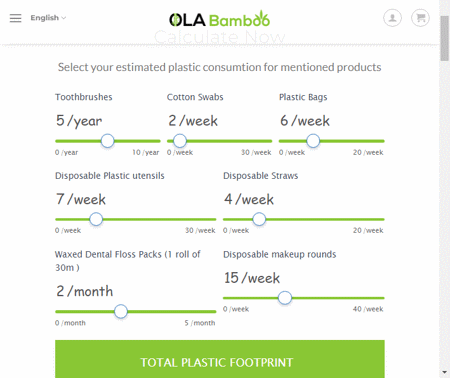The height and width of the screenshot is (378, 450).
Task: Click the Toothbrushes slider handle
Action: pos(108,141)
